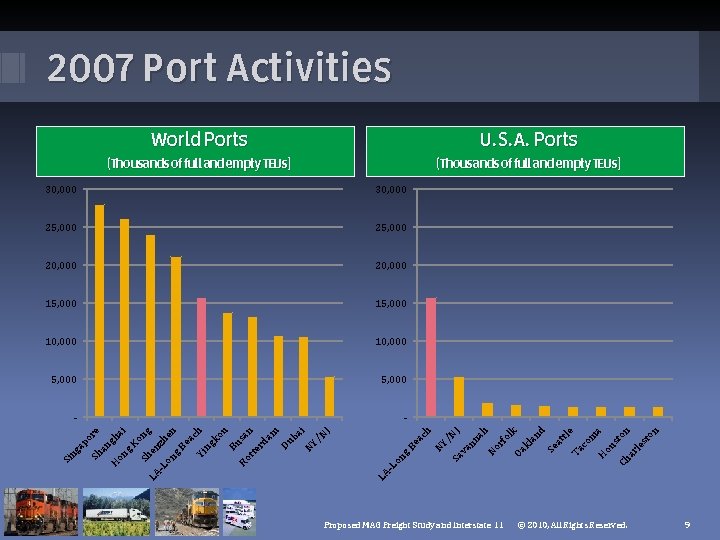720x540 pixels.
Task: Click the "Rotterdam" axis label
Action: [x=259, y=447]
